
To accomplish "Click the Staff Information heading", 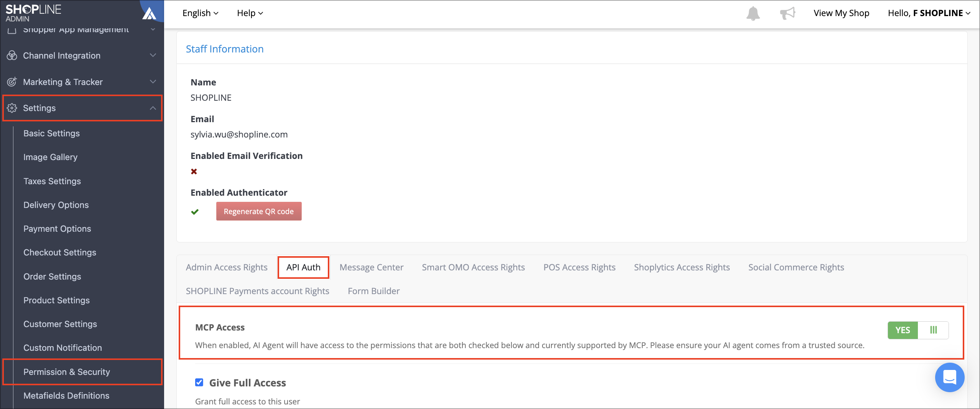I will (x=225, y=49).
